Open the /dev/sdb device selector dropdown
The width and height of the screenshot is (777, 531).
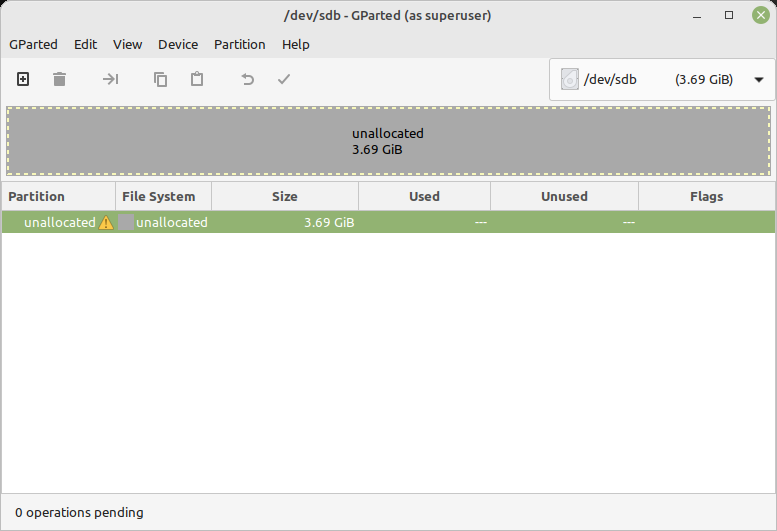[x=662, y=80]
